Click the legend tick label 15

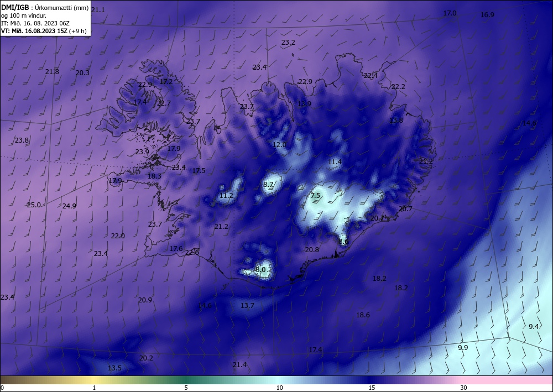372,388
